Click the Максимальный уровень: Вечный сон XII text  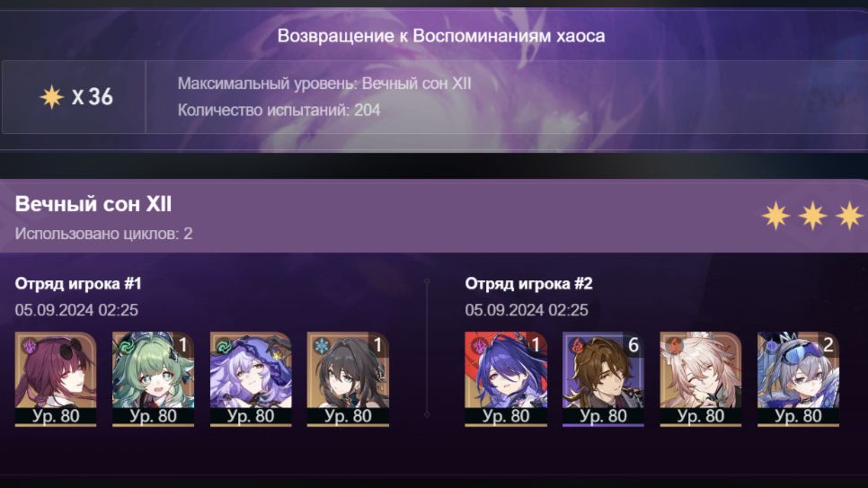point(324,84)
